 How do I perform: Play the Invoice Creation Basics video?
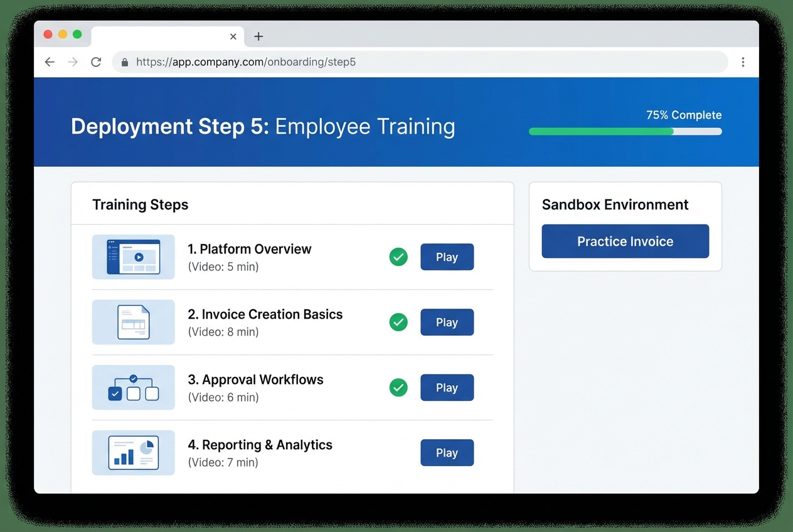(447, 322)
